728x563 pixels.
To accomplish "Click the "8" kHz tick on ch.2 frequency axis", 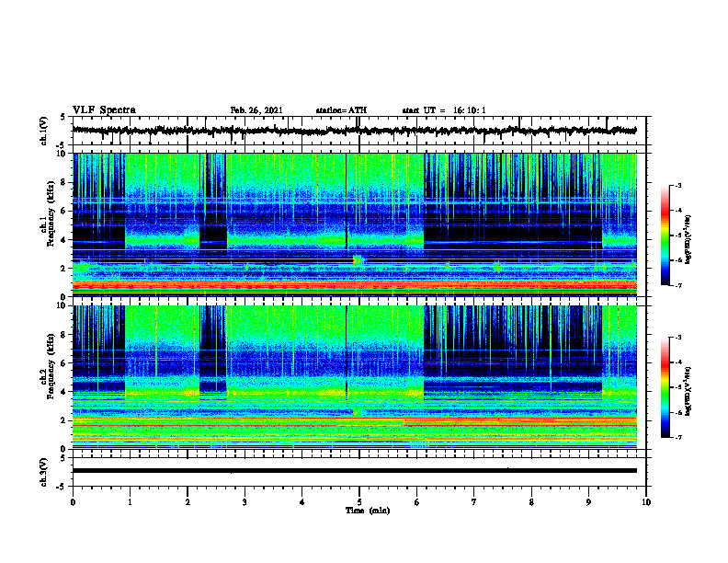I will [64, 335].
